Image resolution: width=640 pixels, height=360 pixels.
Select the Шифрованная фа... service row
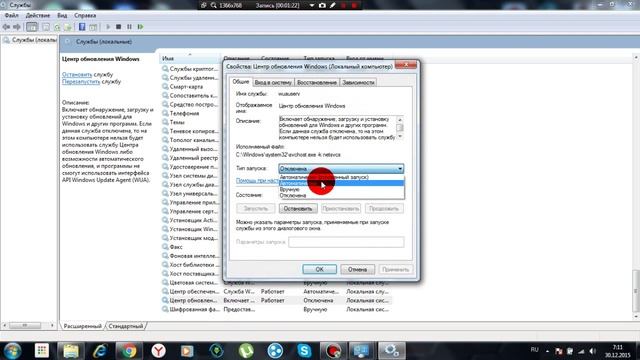276,309
